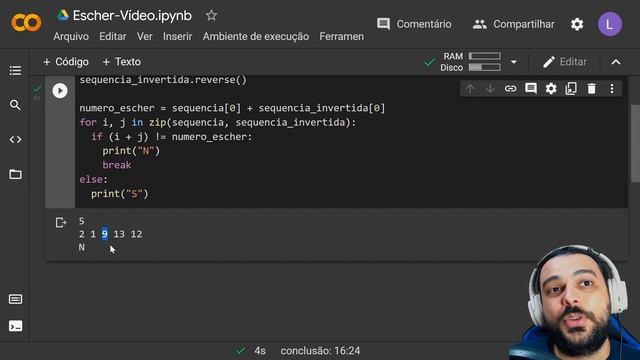Open the Editar menu
This screenshot has height=360, width=640.
tap(113, 36)
